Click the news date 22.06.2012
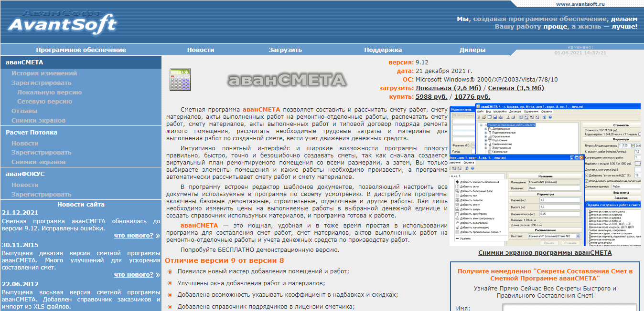The width and height of the screenshot is (644, 311). [20, 284]
